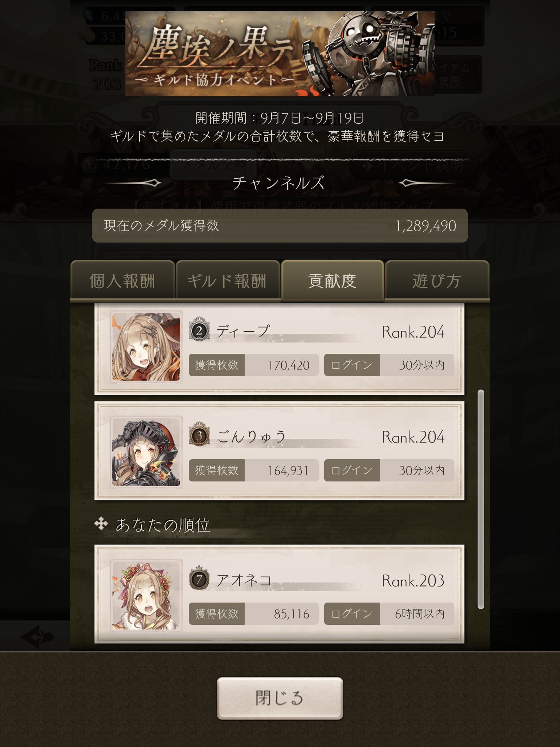This screenshot has width=560, height=747.
Task: Click the back arrow icon at bottom left
Action: pos(36,637)
